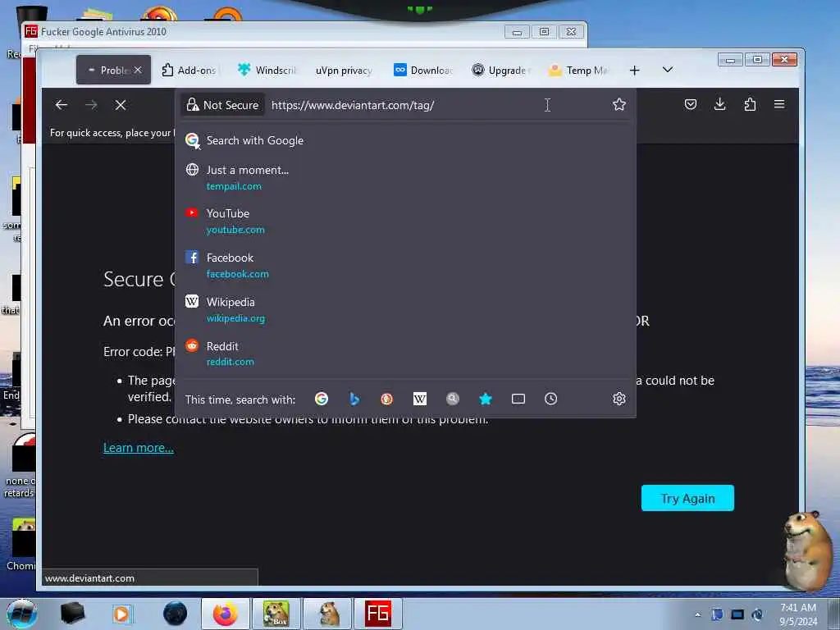Screen dimensions: 840x630
Task: Search bookmarks with the blue star icon
Action: tap(486, 399)
